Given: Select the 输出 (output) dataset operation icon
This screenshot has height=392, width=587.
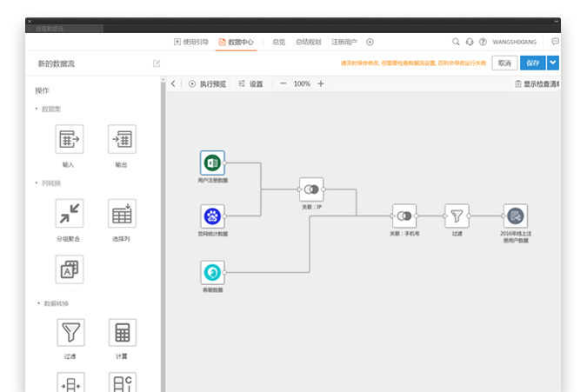Looking at the screenshot, I should click(x=122, y=139).
